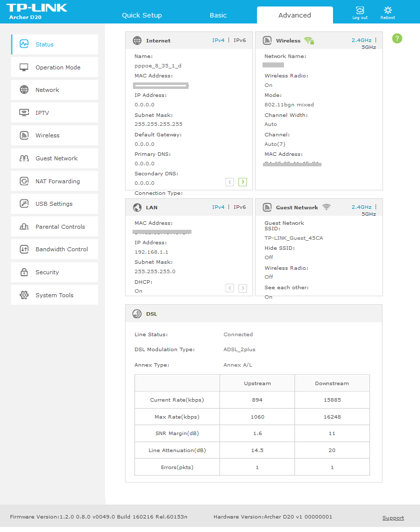420x532 pixels.
Task: Click the LAN panel globe icon
Action: [137, 207]
